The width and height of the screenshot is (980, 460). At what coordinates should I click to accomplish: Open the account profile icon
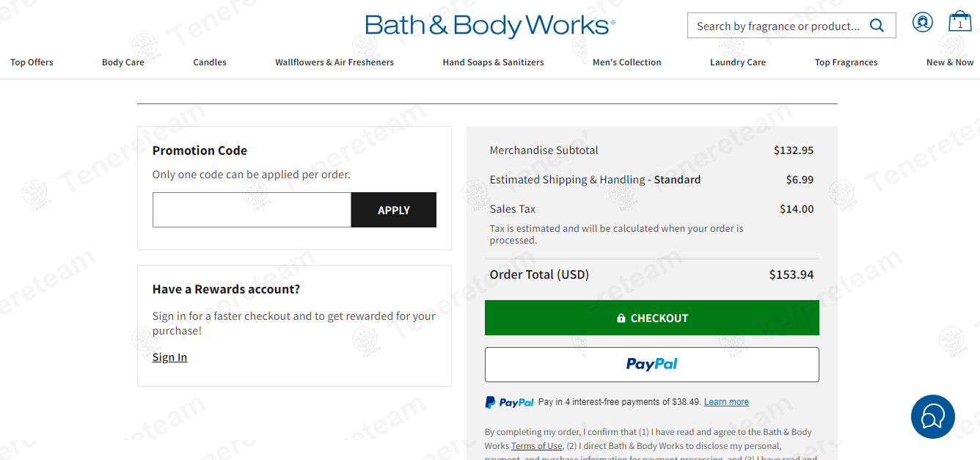point(922,22)
